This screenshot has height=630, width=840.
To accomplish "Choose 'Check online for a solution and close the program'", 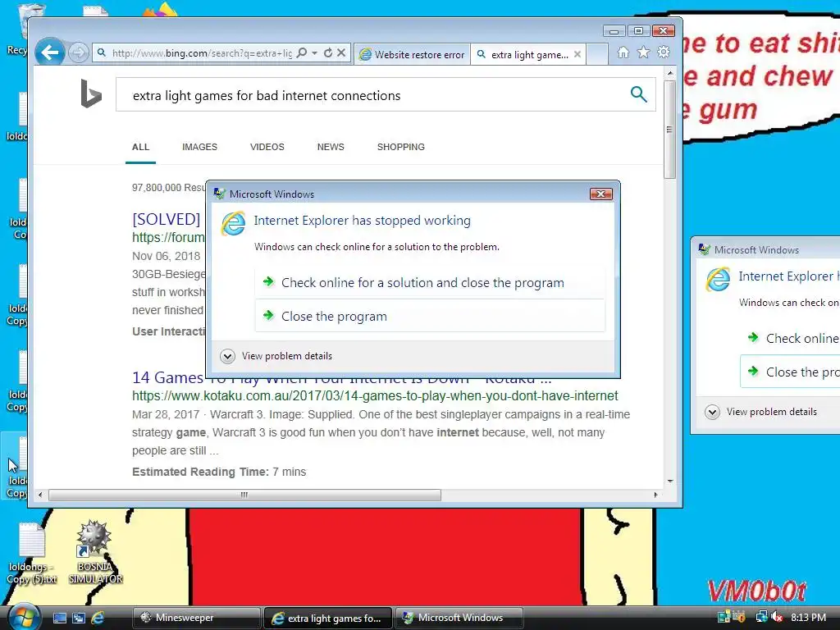I will [430, 283].
